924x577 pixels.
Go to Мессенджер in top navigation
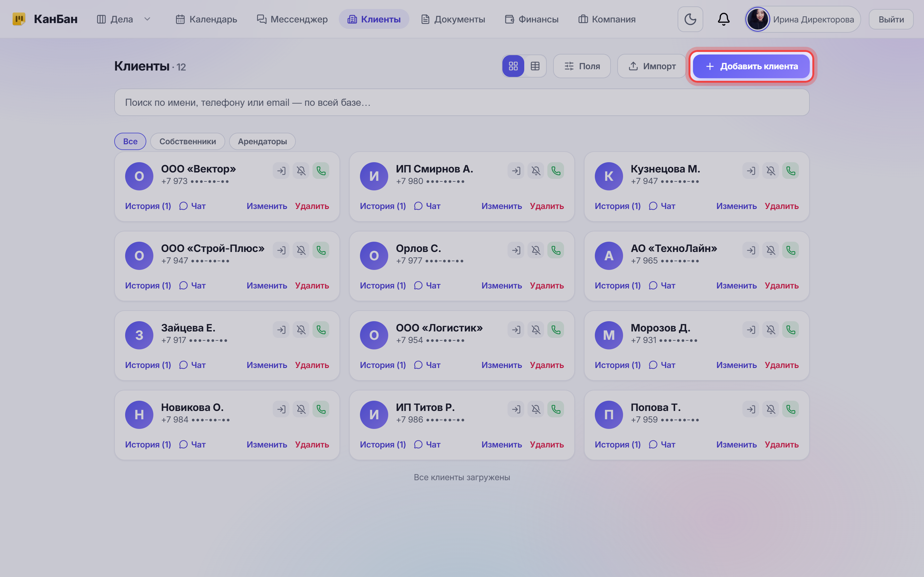[292, 19]
